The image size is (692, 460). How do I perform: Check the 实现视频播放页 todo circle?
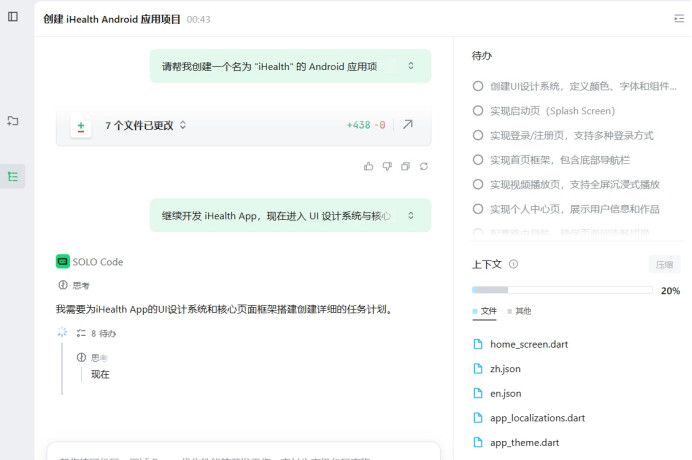[478, 184]
